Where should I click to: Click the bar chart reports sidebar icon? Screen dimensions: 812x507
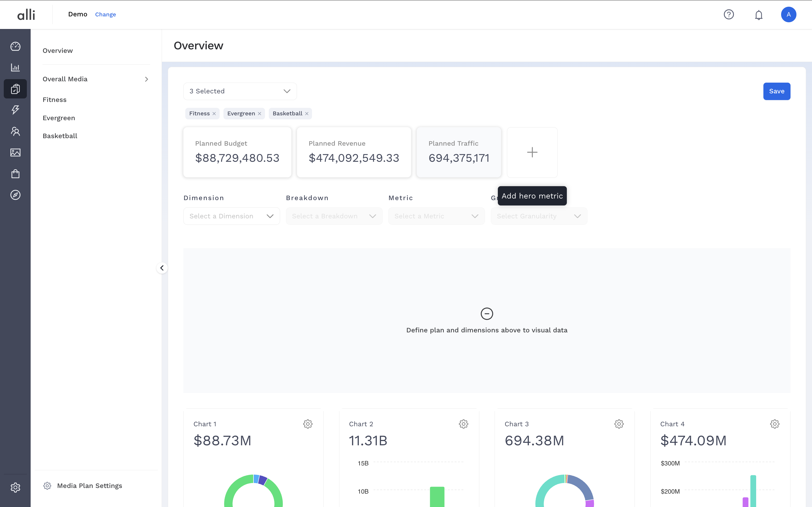pos(15,67)
